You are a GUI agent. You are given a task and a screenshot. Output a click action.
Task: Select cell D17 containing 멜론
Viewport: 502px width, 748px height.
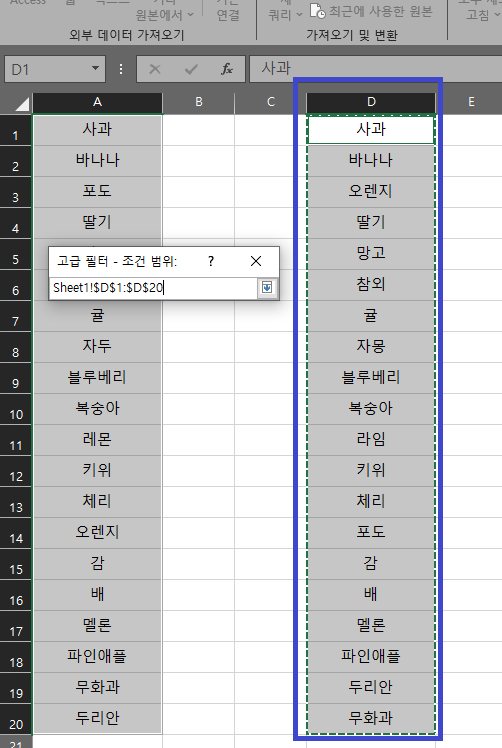coord(371,626)
